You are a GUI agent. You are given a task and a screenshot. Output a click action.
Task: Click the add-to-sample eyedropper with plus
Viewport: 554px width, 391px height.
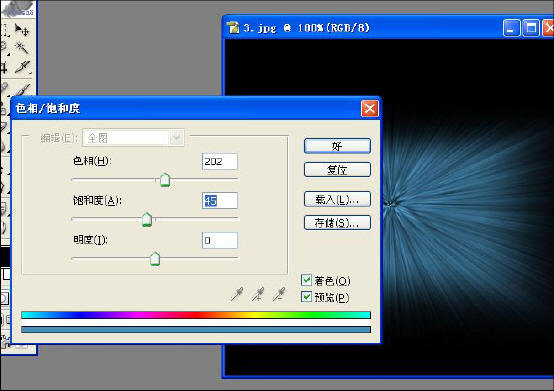pos(258,294)
